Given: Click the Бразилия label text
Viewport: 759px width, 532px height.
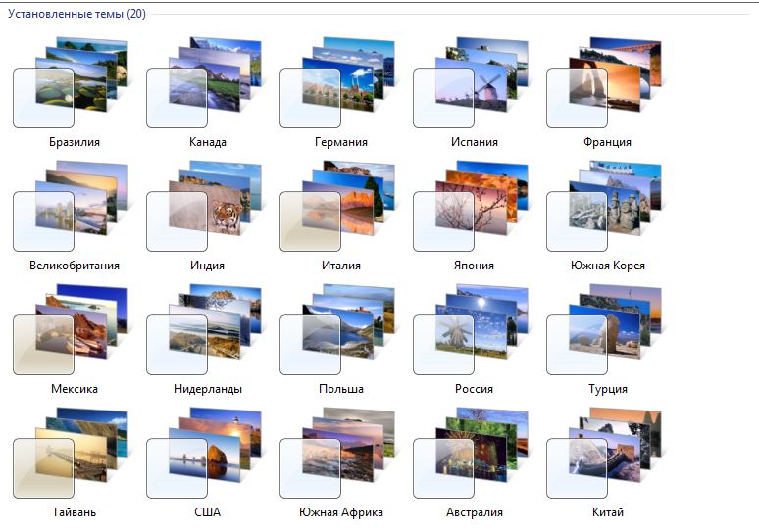Looking at the screenshot, I should pos(75,142).
